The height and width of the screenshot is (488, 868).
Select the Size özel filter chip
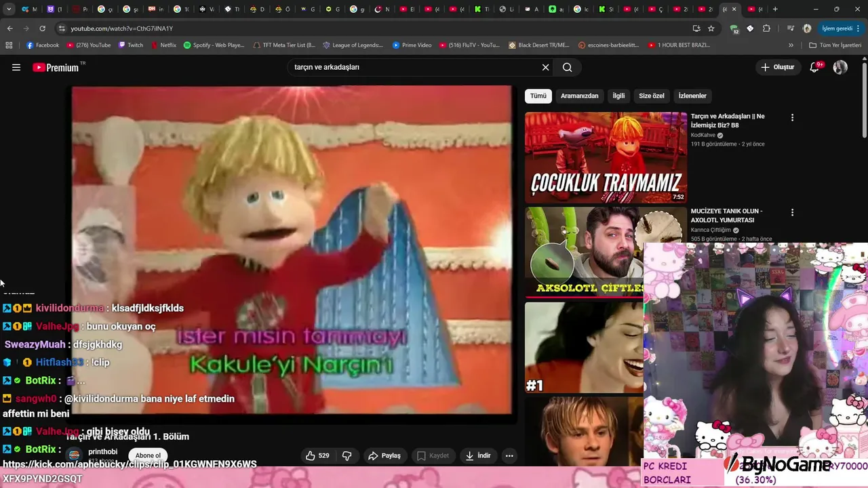[x=652, y=96]
